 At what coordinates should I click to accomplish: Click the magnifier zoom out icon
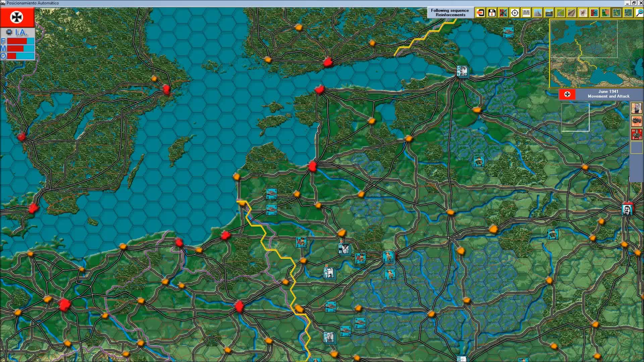(x=639, y=13)
